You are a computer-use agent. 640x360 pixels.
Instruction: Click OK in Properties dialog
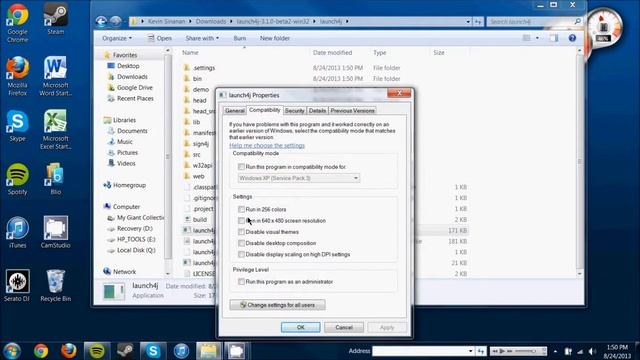[300, 327]
